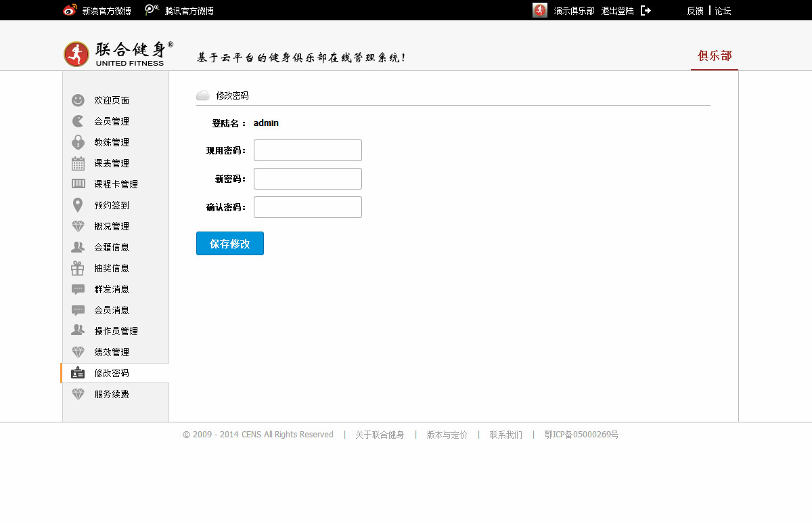The image size is (812, 524).
Task: Switch to the 俱乐部 tab
Action: coord(715,56)
